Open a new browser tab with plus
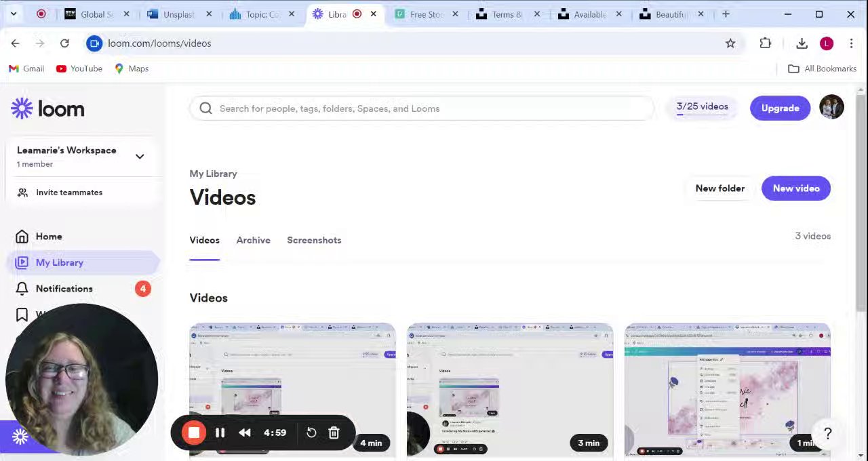This screenshot has height=461, width=868. pos(726,14)
